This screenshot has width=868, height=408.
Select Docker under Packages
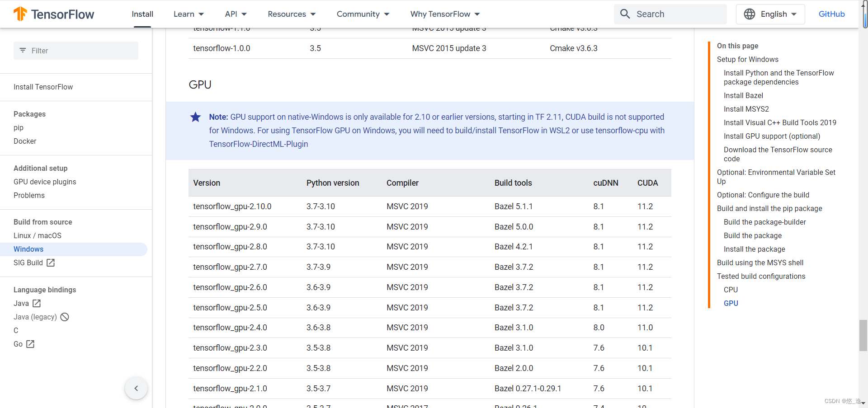coord(25,141)
